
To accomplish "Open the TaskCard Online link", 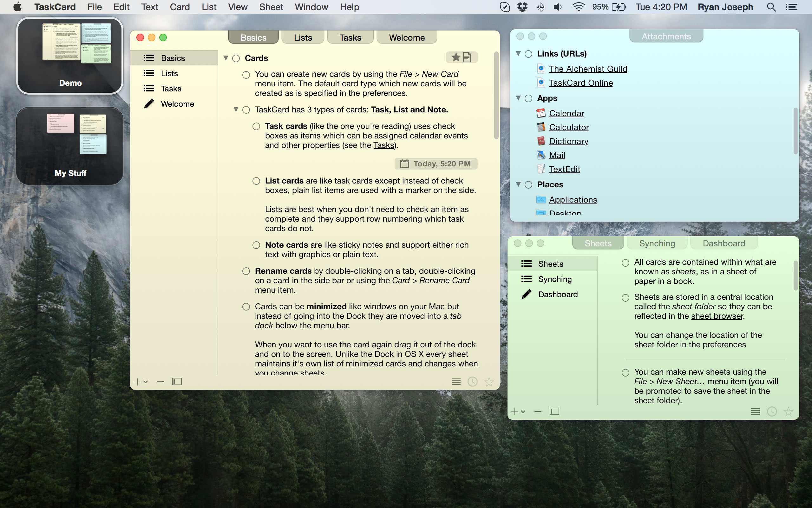I will click(581, 83).
